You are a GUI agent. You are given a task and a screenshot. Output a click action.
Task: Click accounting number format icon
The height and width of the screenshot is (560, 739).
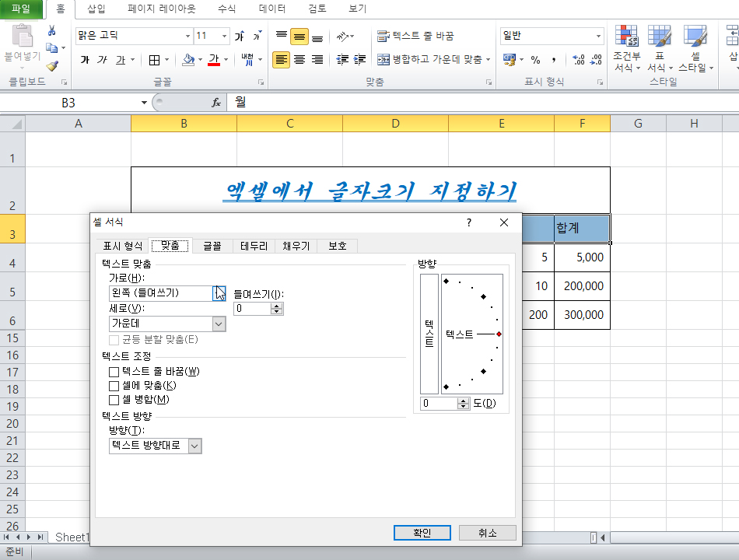click(510, 60)
